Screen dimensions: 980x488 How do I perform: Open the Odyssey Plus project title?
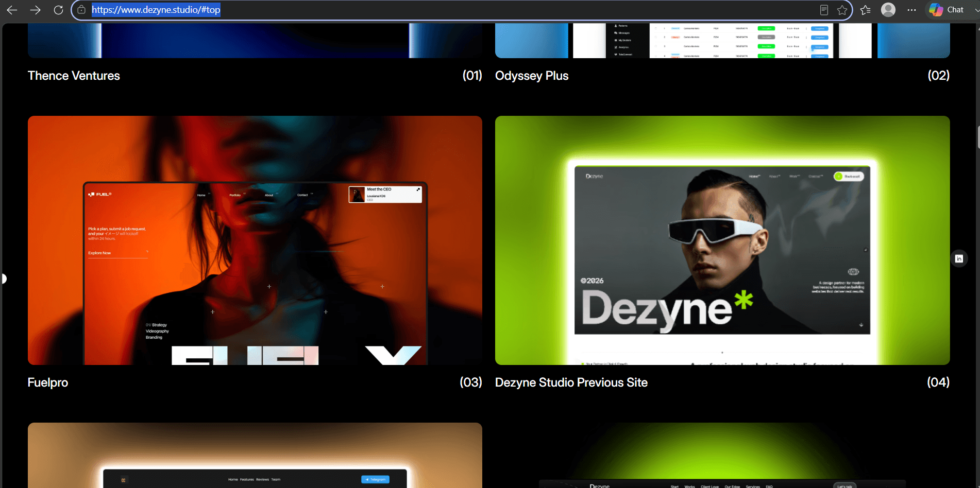coord(532,76)
